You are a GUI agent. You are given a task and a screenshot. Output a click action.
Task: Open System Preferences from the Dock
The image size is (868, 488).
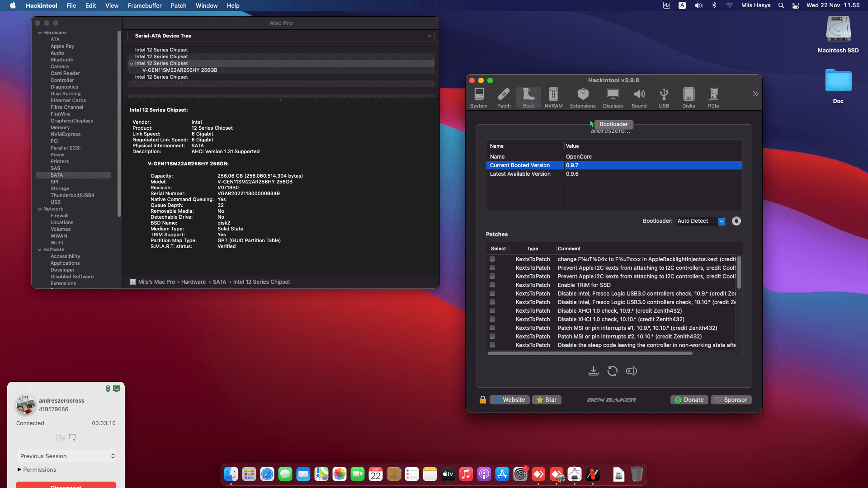click(x=520, y=474)
